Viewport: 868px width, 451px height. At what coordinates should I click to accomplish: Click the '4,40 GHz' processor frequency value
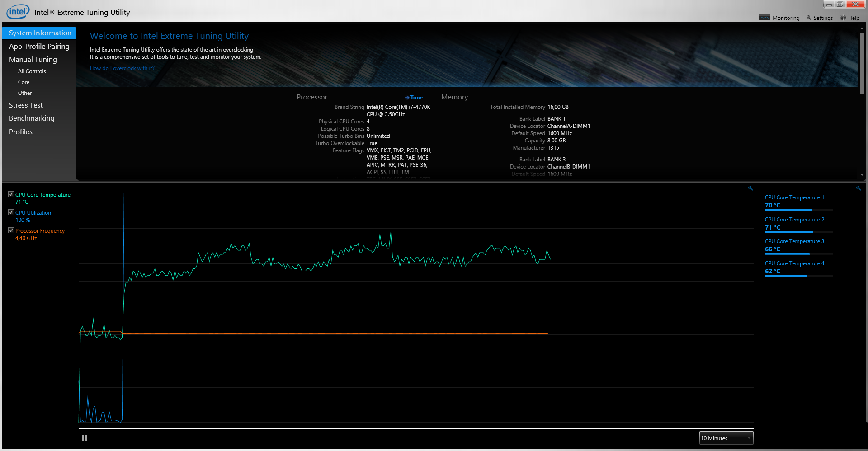[26, 238]
